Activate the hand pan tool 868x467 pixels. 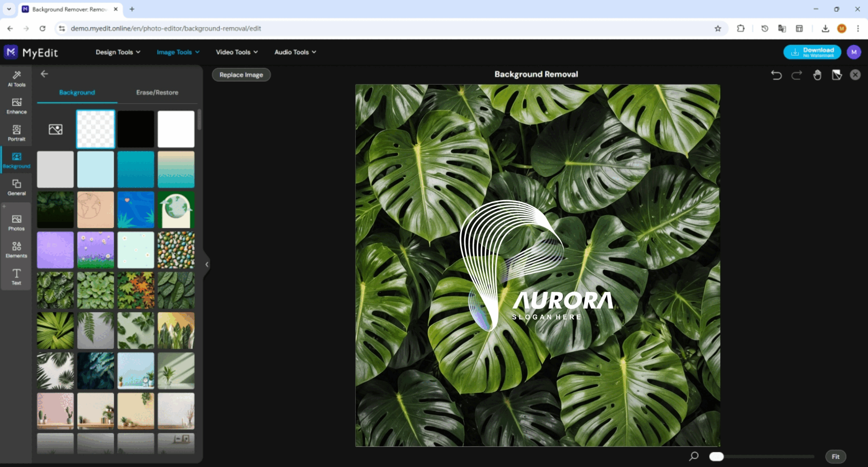coord(817,75)
